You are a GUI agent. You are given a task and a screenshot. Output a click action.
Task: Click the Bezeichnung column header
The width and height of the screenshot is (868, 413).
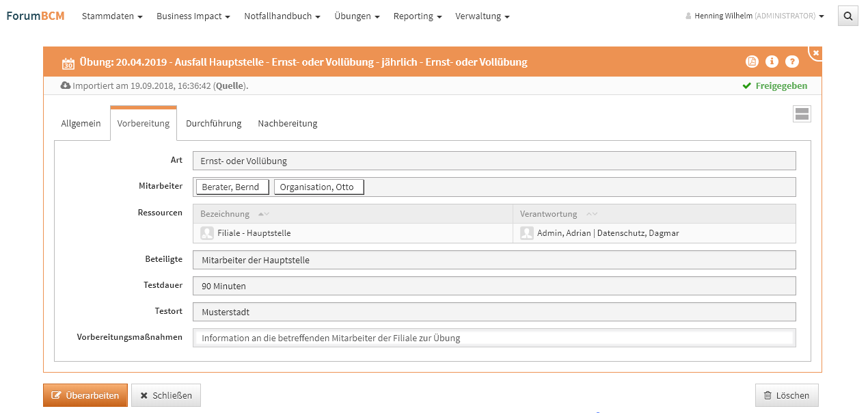(x=353, y=214)
